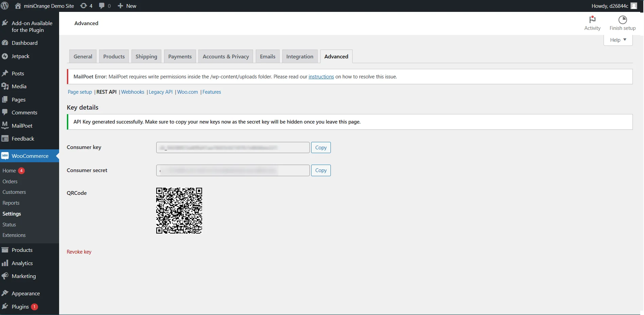Switch to the Shipping tab
Screen dimensions: 644x315
pos(146,56)
